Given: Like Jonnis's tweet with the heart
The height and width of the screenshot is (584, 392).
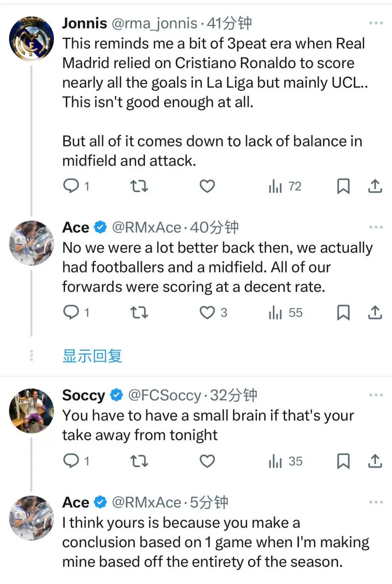Looking at the screenshot, I should 207,186.
